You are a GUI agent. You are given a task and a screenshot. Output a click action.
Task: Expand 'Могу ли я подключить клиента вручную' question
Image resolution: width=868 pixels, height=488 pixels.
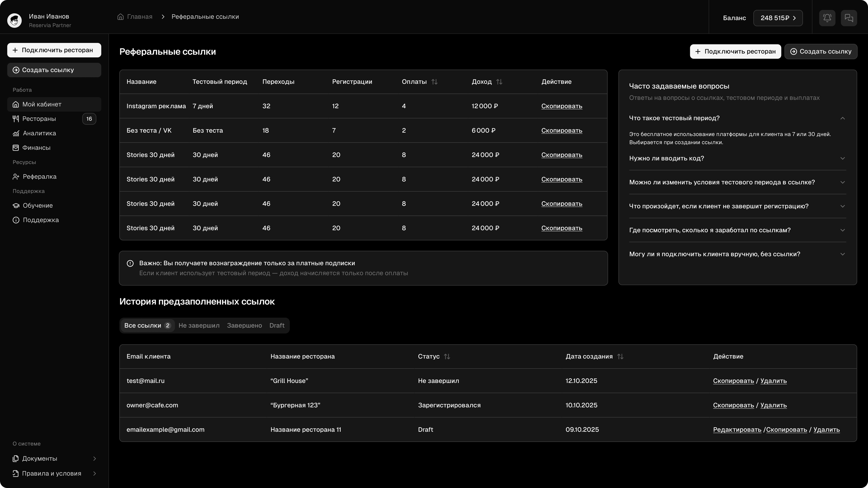[x=842, y=254]
